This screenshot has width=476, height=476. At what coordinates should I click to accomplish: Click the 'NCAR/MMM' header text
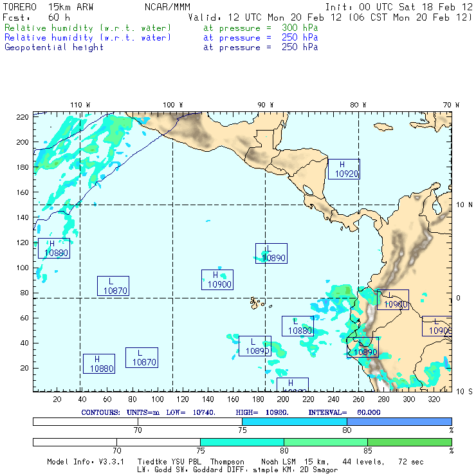(167, 7)
